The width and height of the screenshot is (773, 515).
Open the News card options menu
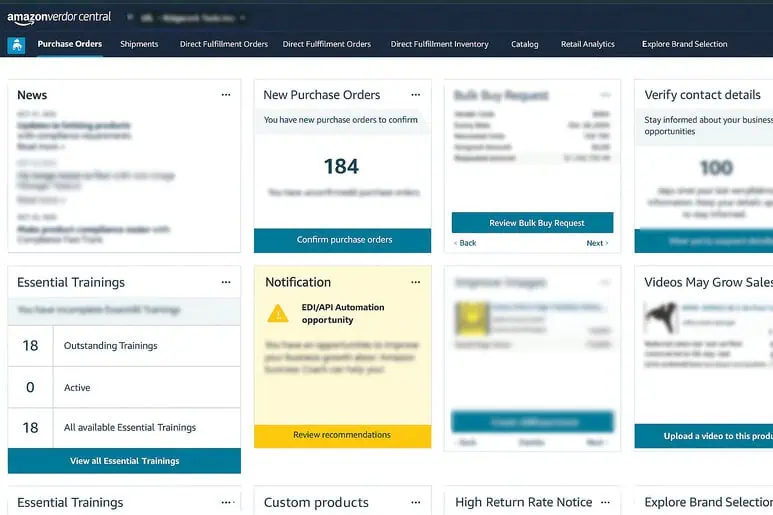click(226, 95)
